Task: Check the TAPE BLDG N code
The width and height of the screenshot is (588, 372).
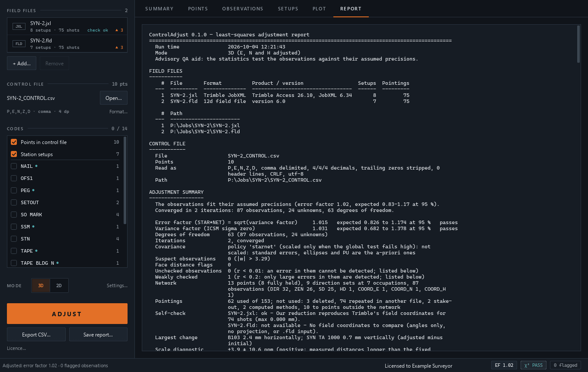Action: coord(14,263)
